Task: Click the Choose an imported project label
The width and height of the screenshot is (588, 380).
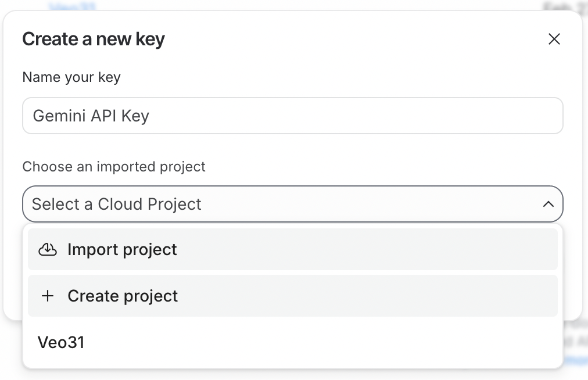Action: pyautogui.click(x=113, y=167)
